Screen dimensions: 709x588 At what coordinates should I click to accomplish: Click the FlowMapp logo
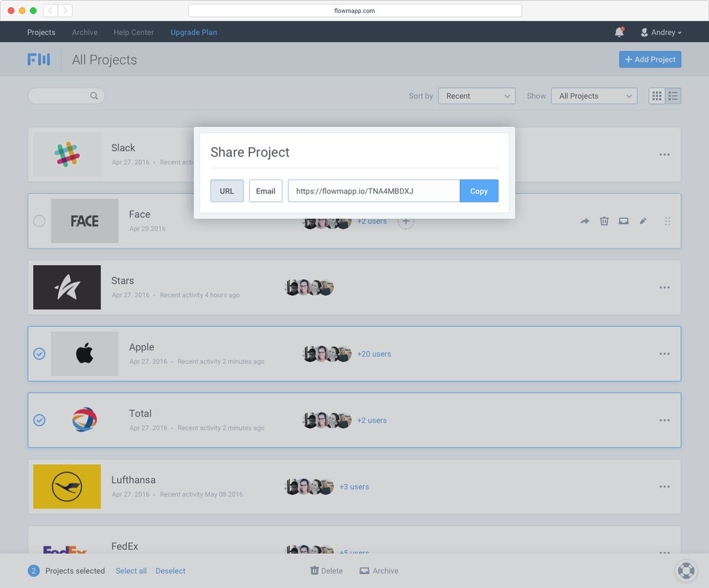39,59
